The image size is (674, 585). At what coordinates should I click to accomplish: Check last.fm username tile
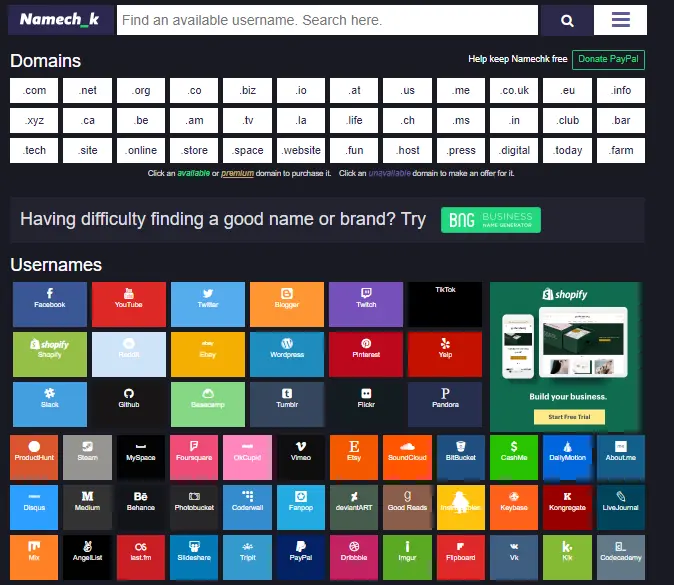click(141, 557)
